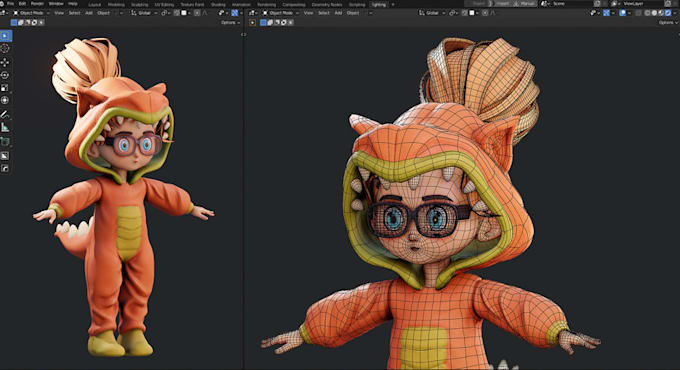
Task: Toggle X-ray in the right viewport header
Action: click(638, 13)
